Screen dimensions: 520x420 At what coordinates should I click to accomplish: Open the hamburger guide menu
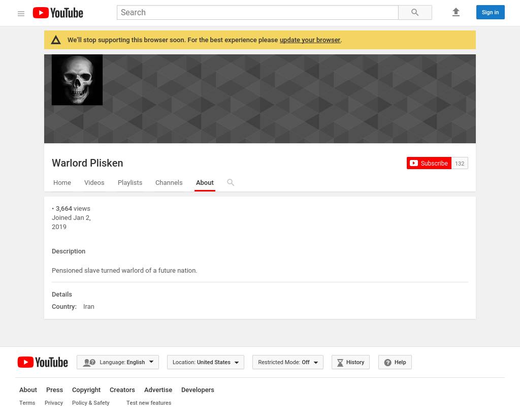[x=21, y=13]
